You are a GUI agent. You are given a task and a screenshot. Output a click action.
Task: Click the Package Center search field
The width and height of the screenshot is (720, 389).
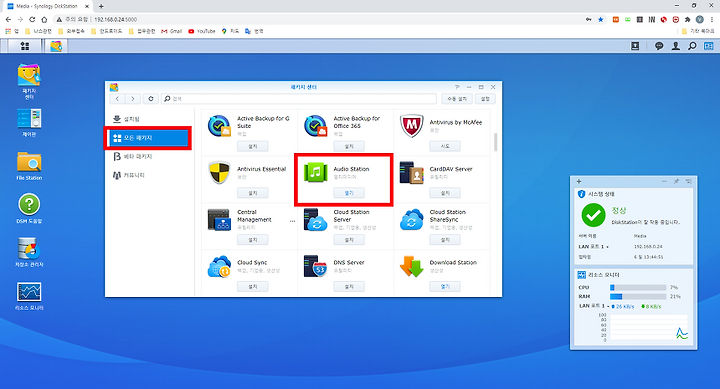[299, 99]
